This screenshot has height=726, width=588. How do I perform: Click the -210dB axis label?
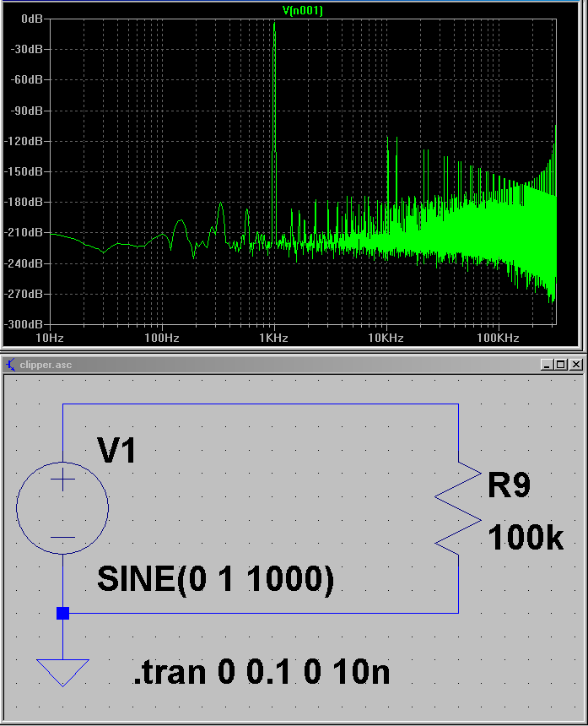[x=23, y=232]
